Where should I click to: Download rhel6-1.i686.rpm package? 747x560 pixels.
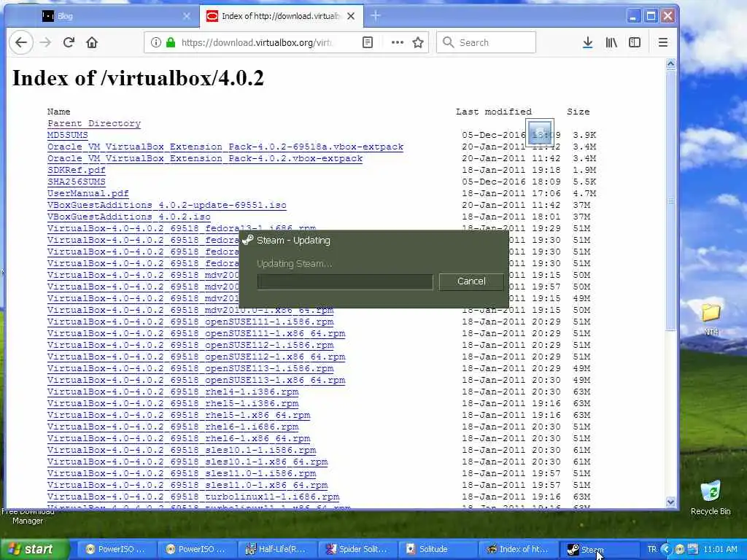click(173, 427)
